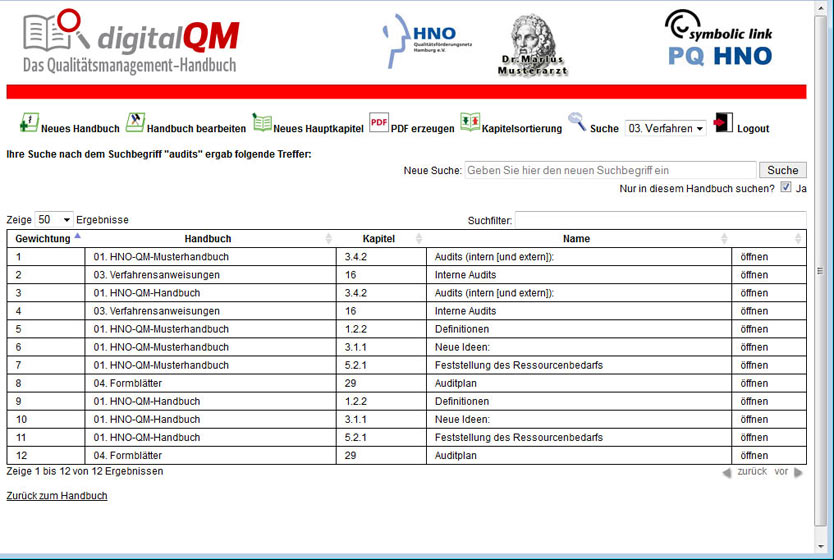This screenshot has width=834, height=560.
Task: Click the Neues Hauptkapitel book icon
Action: (262, 122)
